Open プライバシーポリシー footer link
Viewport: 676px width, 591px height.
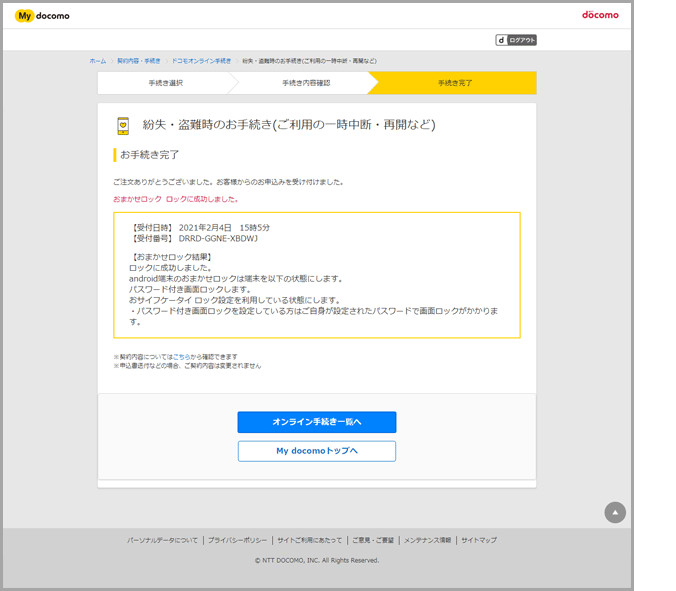tap(238, 540)
